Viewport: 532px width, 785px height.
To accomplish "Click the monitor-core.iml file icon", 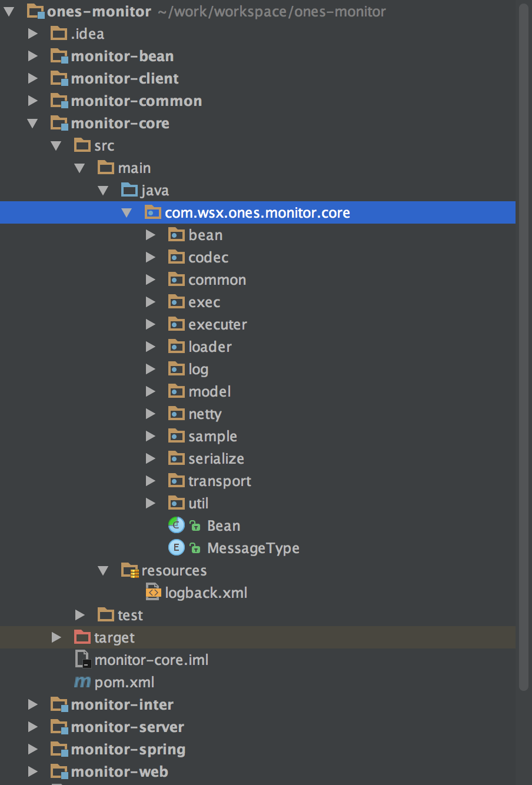I will (82, 659).
